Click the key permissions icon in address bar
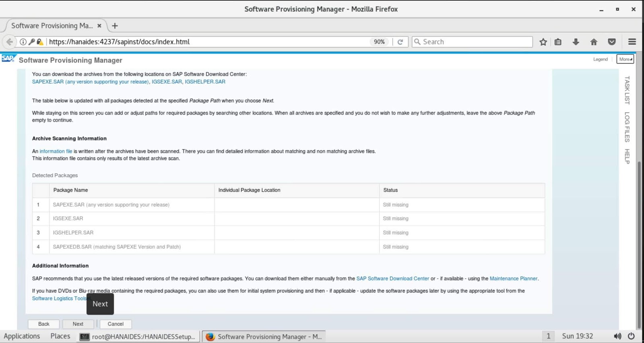The height and width of the screenshot is (343, 644). tap(31, 42)
